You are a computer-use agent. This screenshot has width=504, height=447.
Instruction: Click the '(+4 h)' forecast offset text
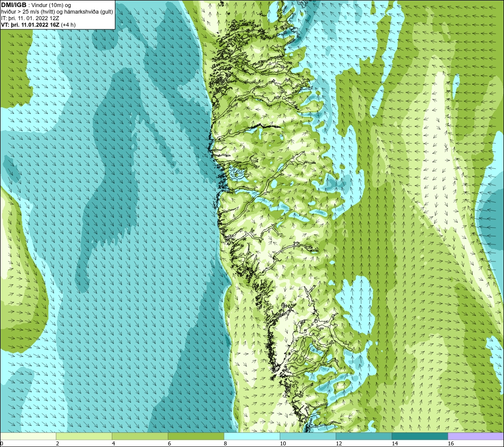(68, 25)
